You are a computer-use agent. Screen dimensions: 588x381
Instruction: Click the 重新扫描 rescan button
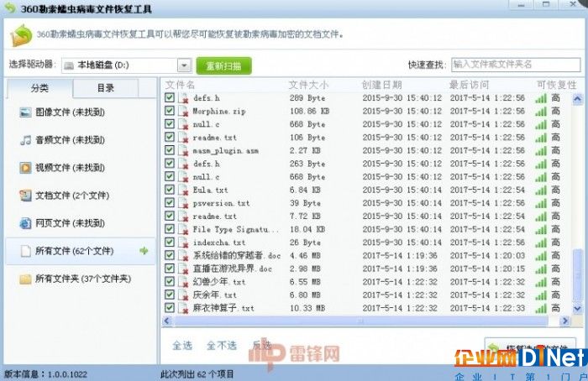coord(224,66)
